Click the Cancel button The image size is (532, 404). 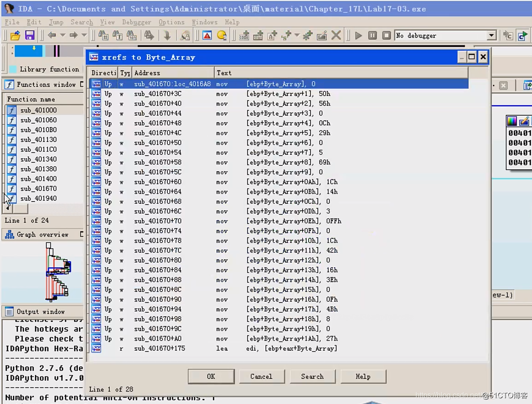(261, 376)
